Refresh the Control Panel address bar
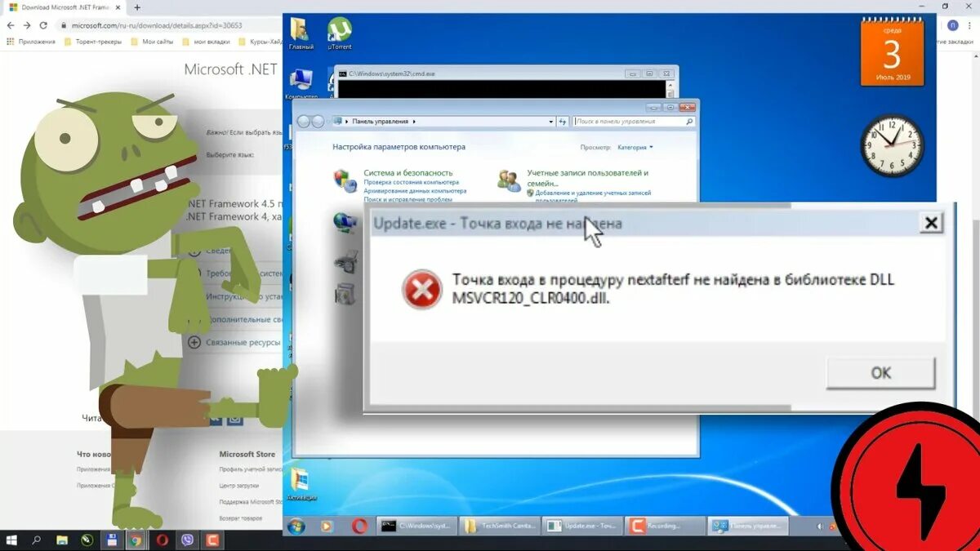The image size is (980, 551). (562, 122)
